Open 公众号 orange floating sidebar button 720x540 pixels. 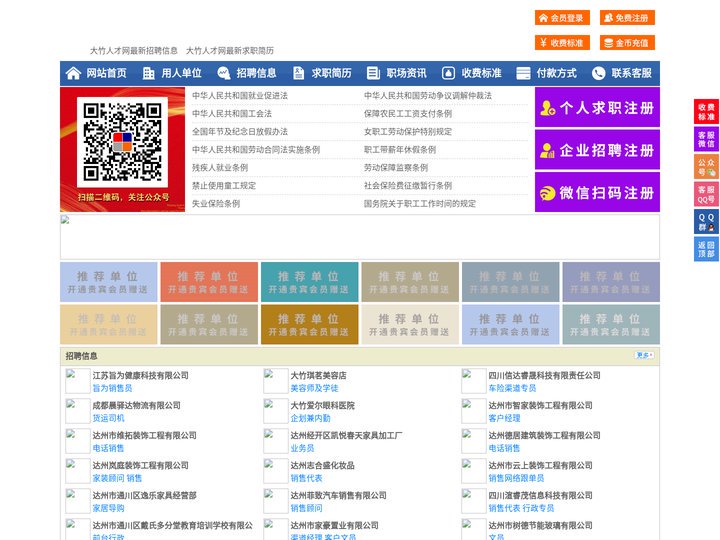pos(706,167)
